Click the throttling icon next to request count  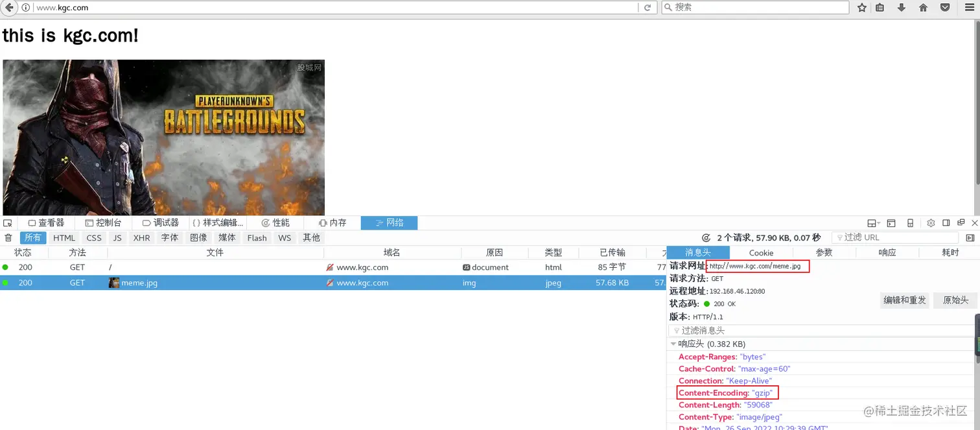(706, 237)
